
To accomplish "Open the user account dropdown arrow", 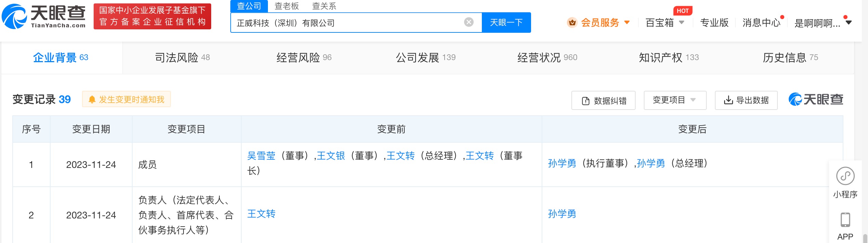I will click(849, 23).
